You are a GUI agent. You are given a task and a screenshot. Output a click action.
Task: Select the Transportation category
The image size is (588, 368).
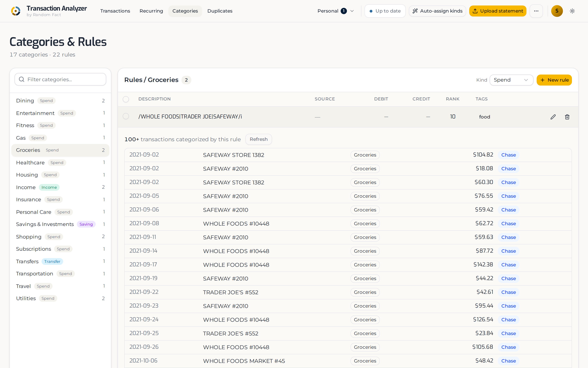tap(60, 274)
